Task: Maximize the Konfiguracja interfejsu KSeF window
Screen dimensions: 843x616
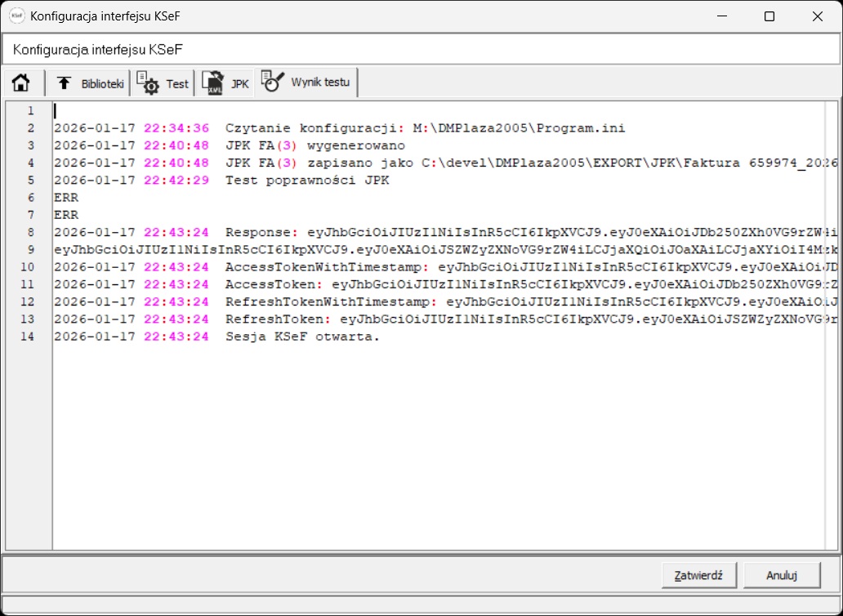Action: pos(769,16)
